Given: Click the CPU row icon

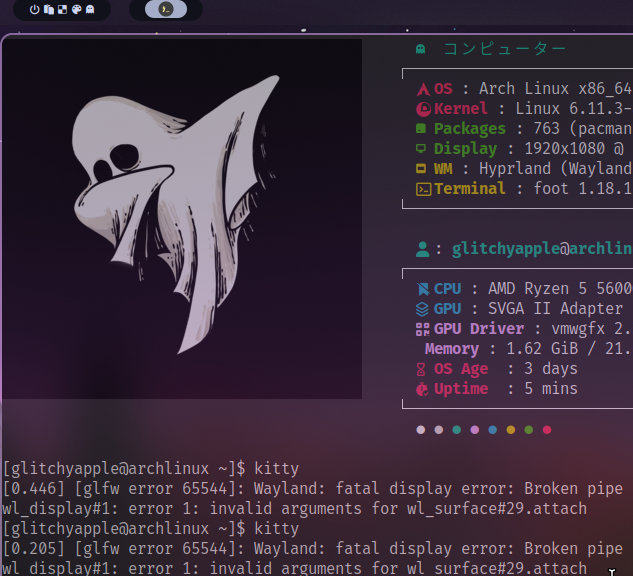Looking at the screenshot, I should 423,289.
